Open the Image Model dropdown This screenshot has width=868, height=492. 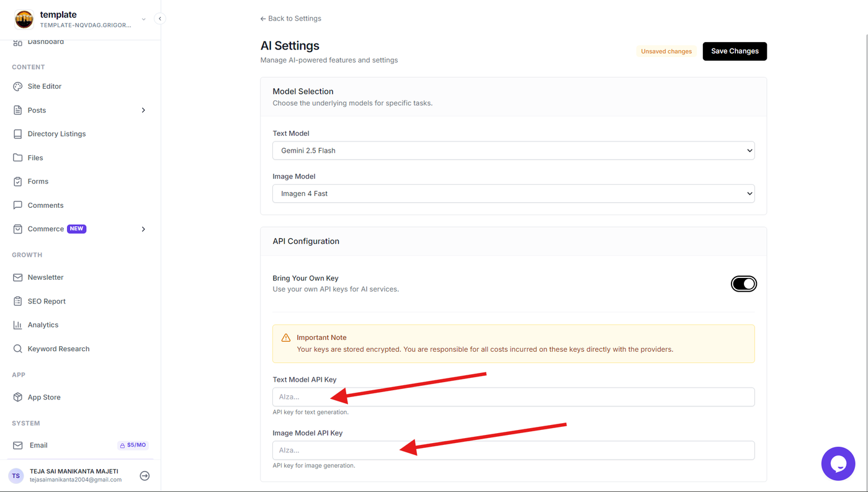514,194
